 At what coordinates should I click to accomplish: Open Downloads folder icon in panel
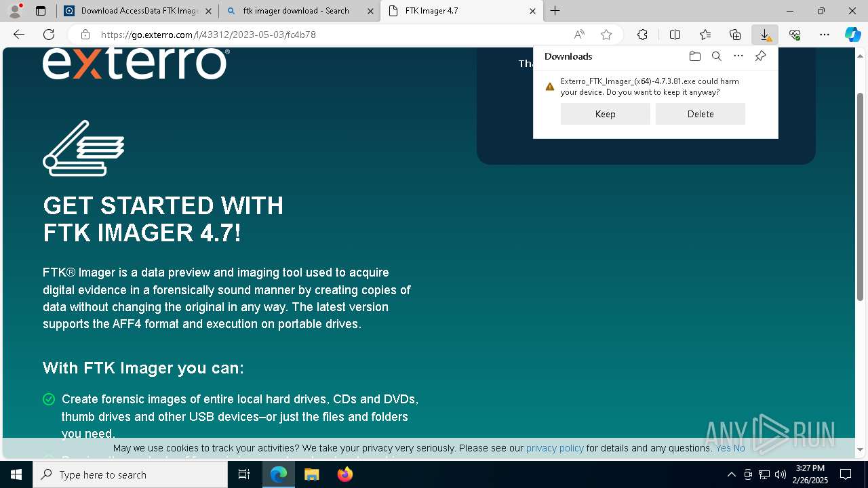click(x=694, y=56)
